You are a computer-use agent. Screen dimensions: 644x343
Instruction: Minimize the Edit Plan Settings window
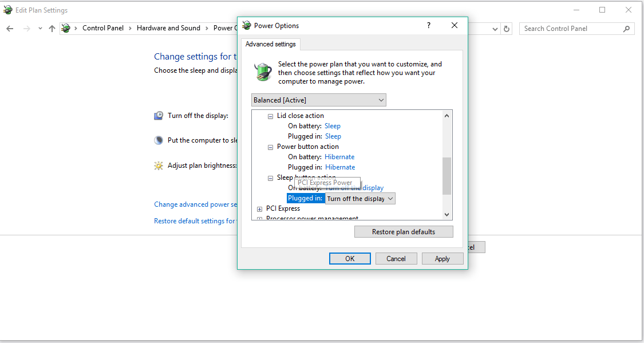pos(576,10)
